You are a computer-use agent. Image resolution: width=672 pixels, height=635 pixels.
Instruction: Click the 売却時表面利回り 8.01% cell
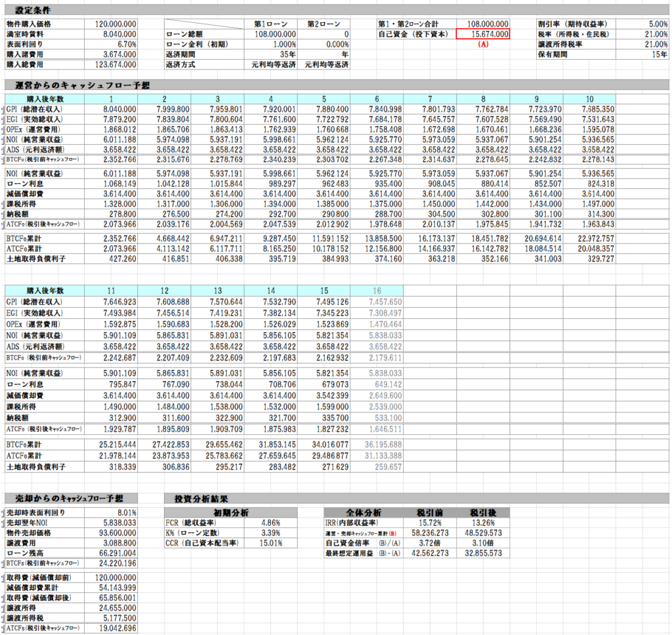point(111,512)
